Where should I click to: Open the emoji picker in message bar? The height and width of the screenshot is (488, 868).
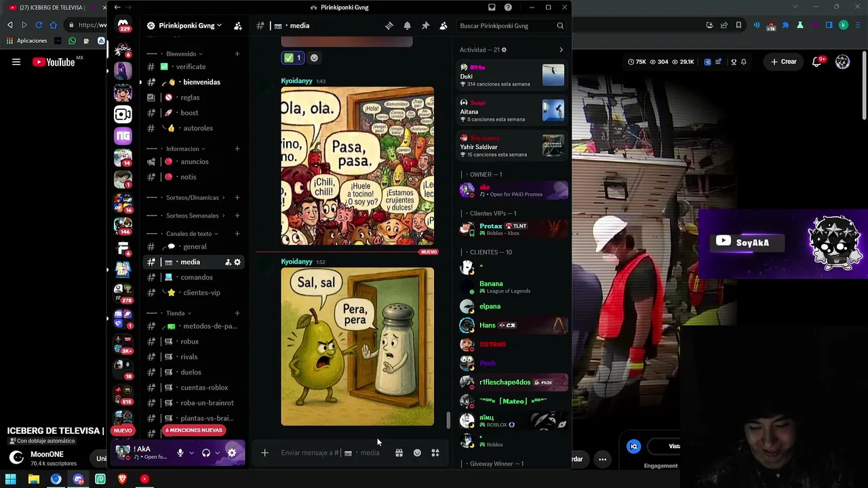pyautogui.click(x=417, y=453)
